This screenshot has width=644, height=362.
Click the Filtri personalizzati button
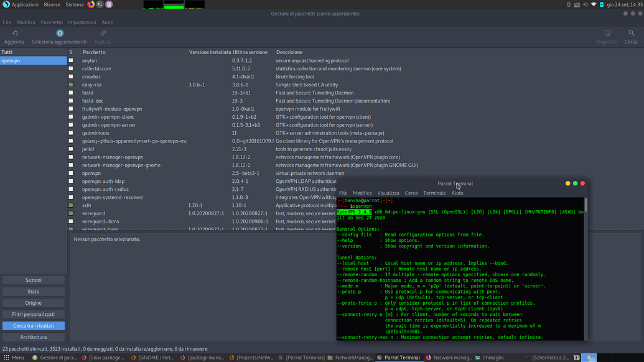click(33, 314)
